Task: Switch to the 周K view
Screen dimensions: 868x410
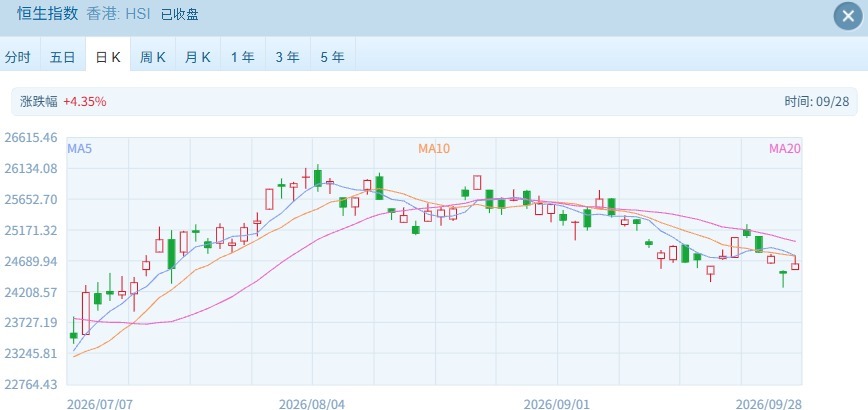Action: tap(153, 57)
